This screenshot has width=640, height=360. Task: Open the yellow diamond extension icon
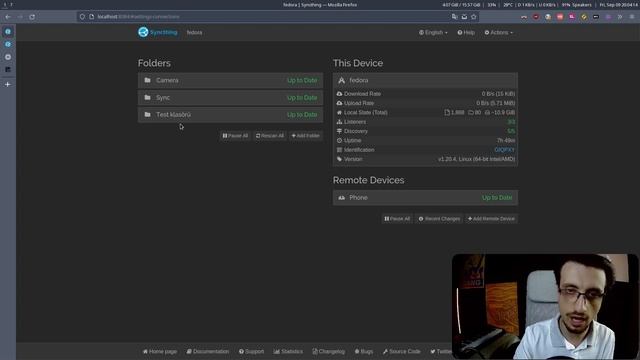[584, 17]
